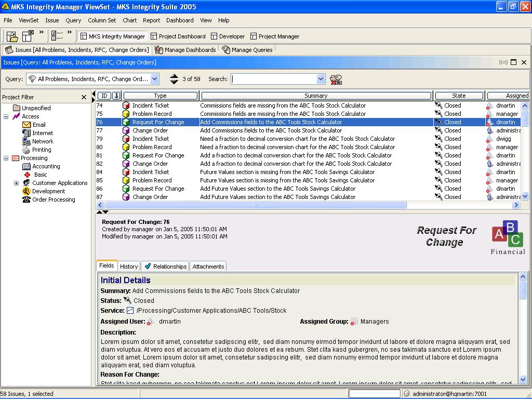
Task: Expand second toolbar overflow chevron after checklist icon
Action: point(70,32)
